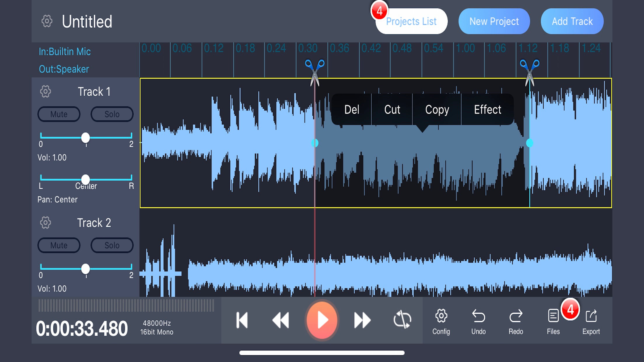Mute Track 1
Viewport: 644px width, 362px height.
(x=59, y=114)
